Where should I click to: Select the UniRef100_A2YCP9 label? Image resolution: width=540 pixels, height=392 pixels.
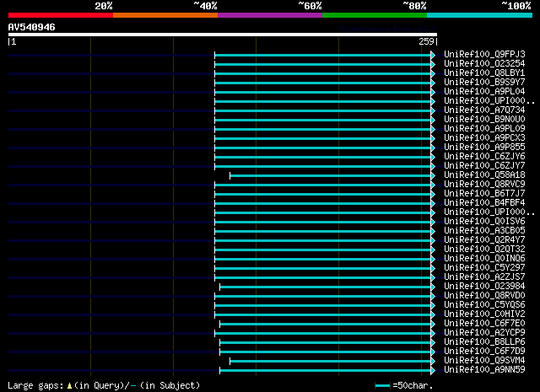[x=484, y=333]
